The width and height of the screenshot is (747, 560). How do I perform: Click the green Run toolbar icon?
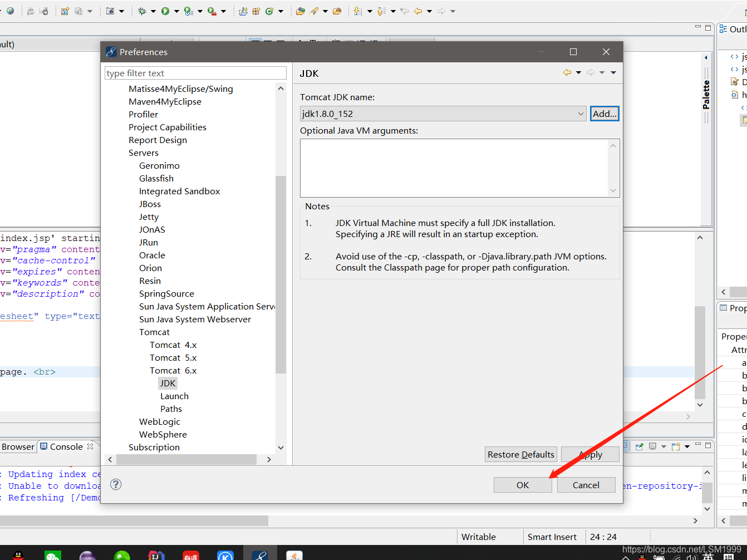pos(165,11)
